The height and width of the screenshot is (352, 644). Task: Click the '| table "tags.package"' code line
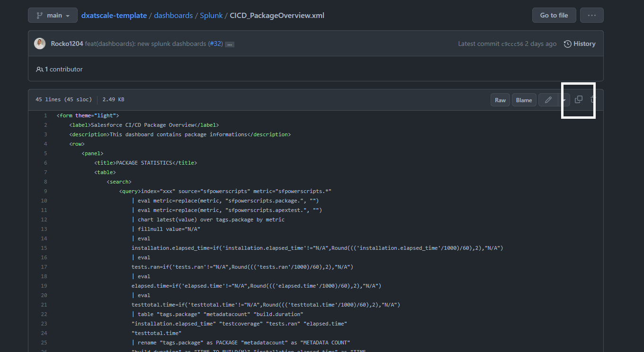217,314
